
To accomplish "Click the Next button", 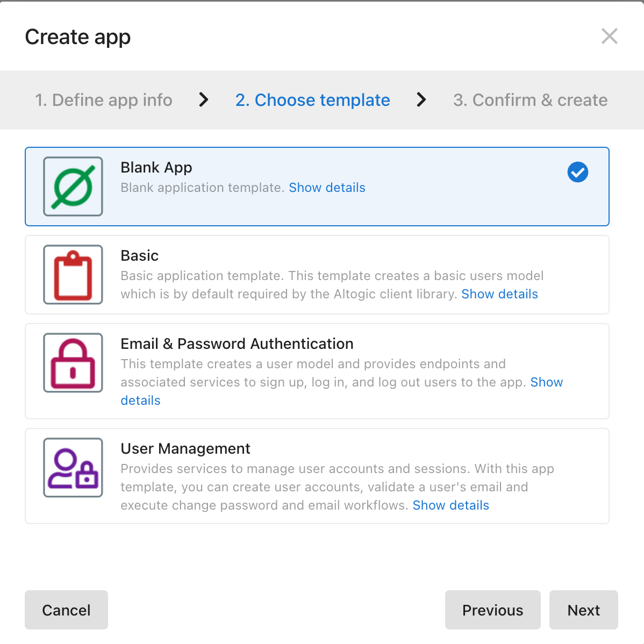I will (583, 610).
